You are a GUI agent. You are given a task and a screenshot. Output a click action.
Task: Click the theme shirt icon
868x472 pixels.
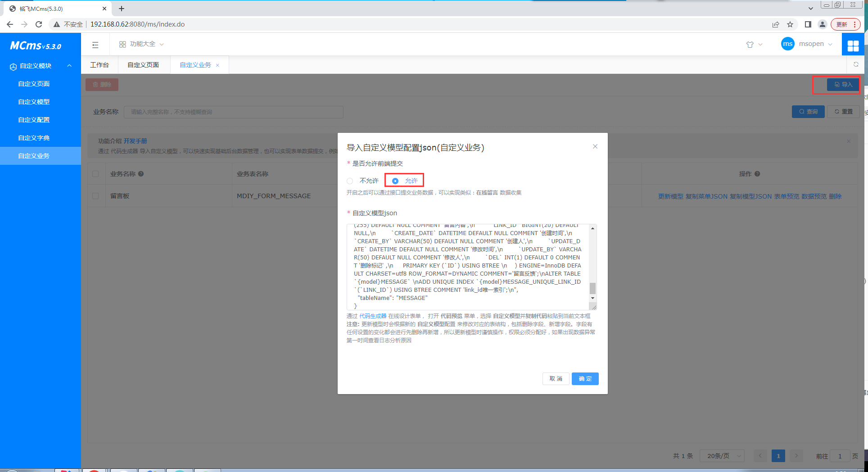pyautogui.click(x=750, y=45)
